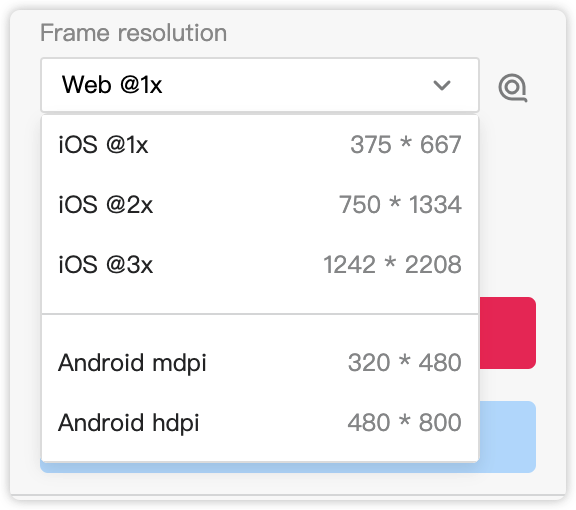The height and width of the screenshot is (510, 576).
Task: Click the Web @1x selected value text
Action: (x=112, y=85)
